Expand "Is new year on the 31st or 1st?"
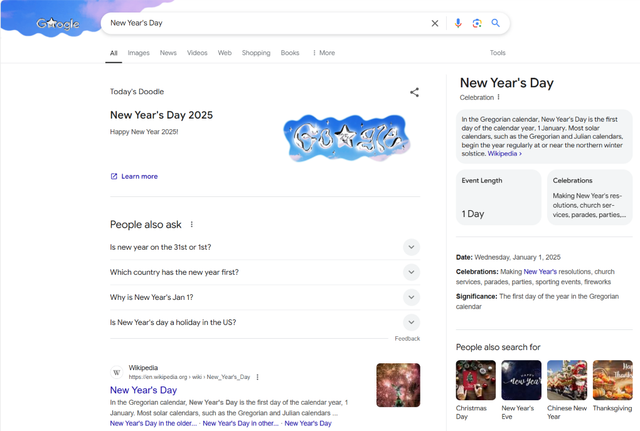Screen dimensions: 640x431 411,247
